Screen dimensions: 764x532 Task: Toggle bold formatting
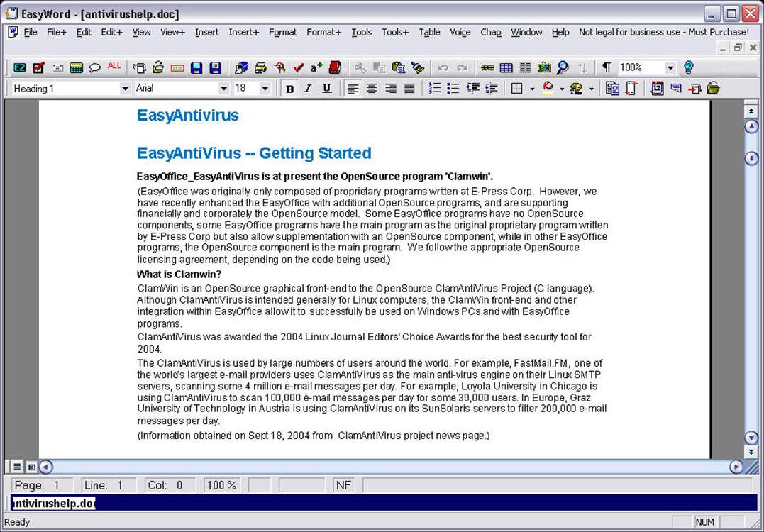290,89
